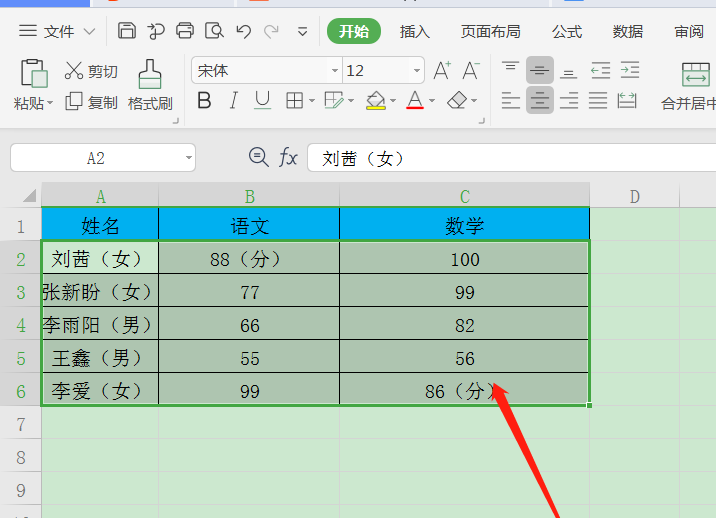Cut selection with 剪切

point(91,71)
